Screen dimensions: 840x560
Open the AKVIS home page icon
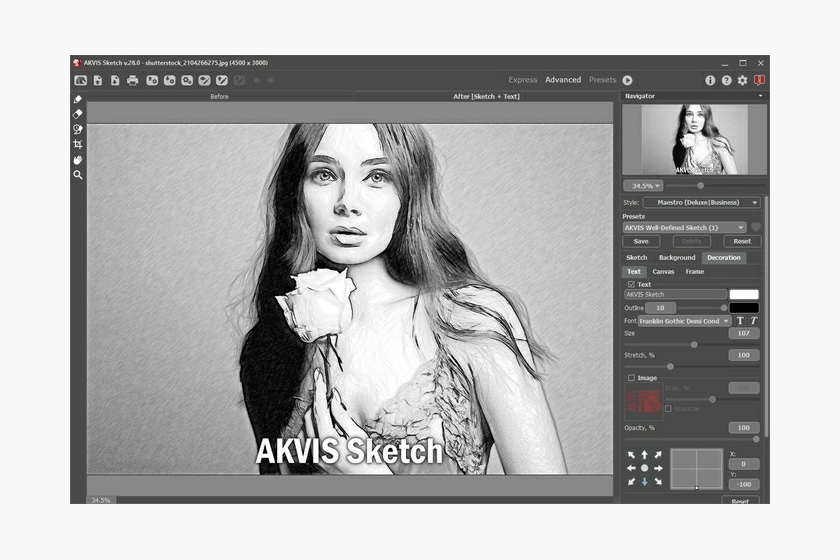80,80
